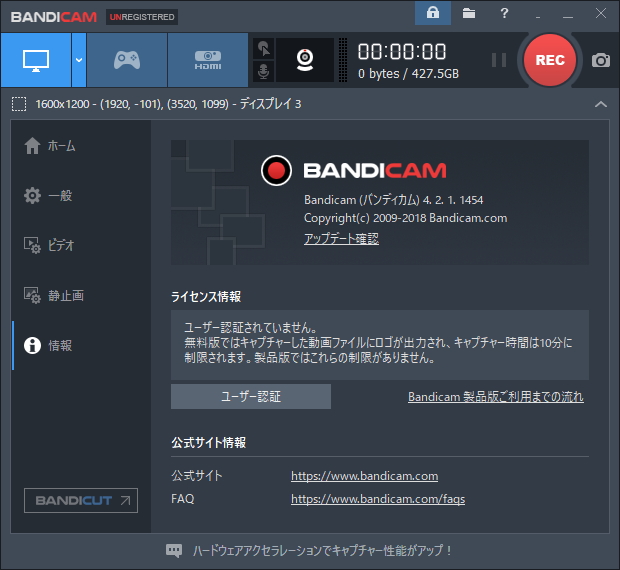Screen dimensions: 620x570
Task: Click the lock icon in title bar
Action: click(433, 13)
